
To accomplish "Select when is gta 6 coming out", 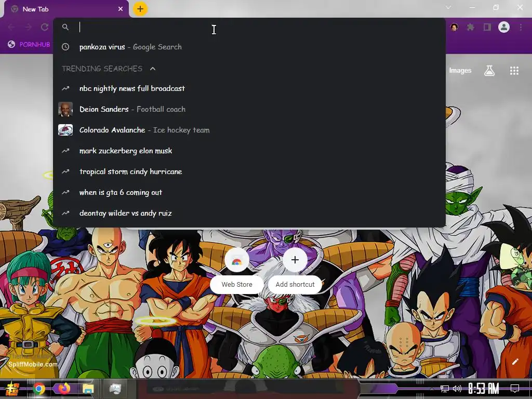I will click(249, 192).
